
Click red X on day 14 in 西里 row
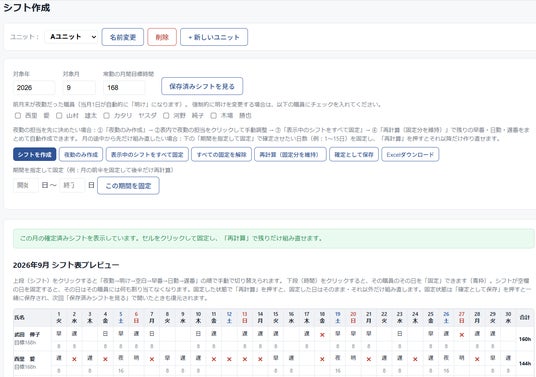[x=260, y=359]
